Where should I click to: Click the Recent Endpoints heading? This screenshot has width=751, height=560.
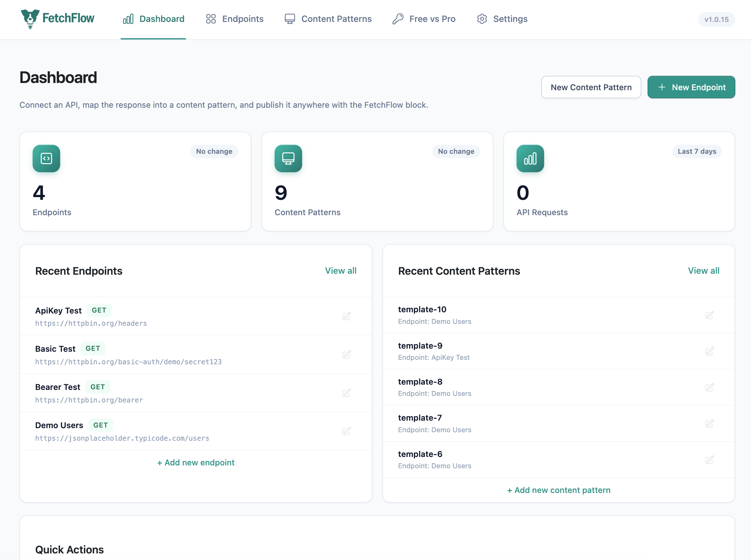[x=79, y=271]
